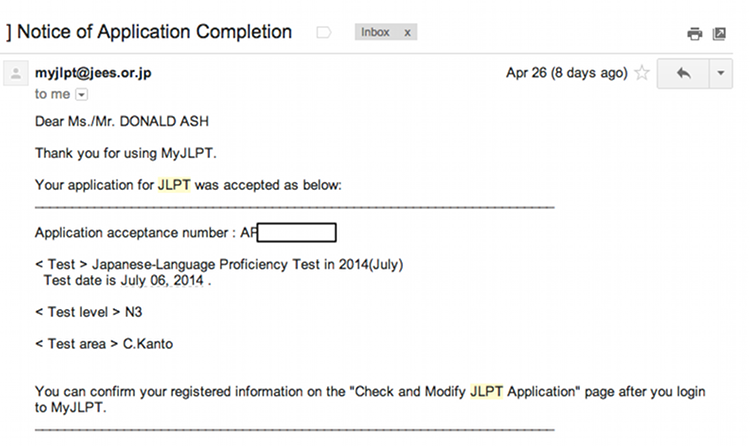Star this email from myjlpt@jees.or.jp
Viewport: 750px width, 446px height.
[642, 73]
